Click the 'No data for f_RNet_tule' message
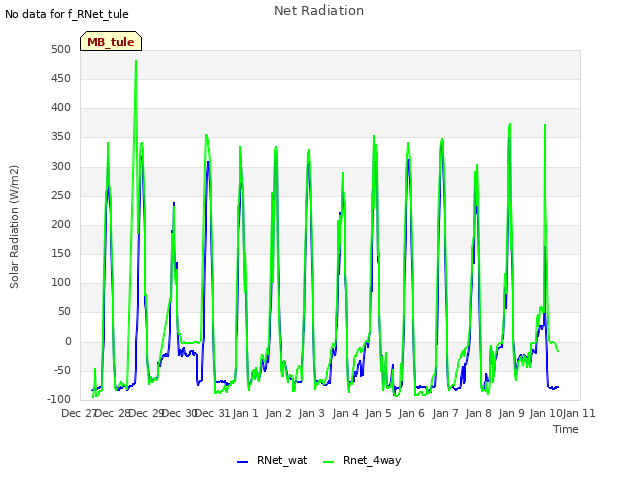The width and height of the screenshot is (640, 480). click(67, 14)
